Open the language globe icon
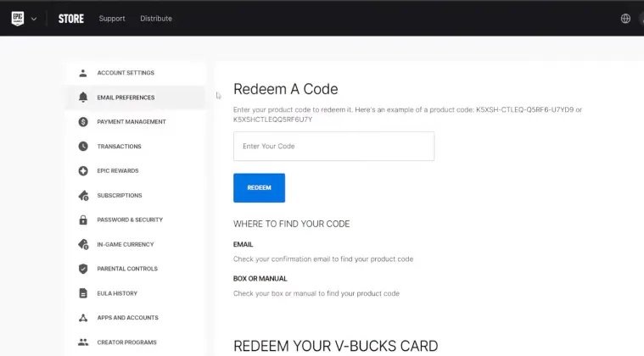 pos(626,19)
